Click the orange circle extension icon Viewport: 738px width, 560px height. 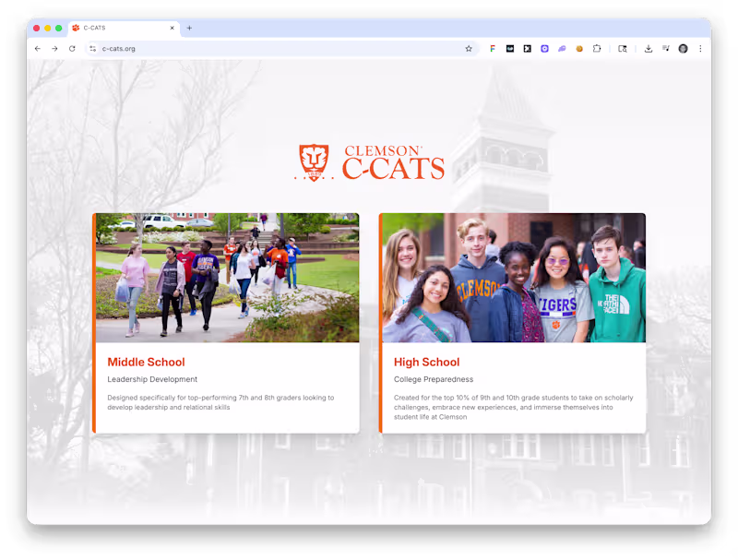pos(578,49)
